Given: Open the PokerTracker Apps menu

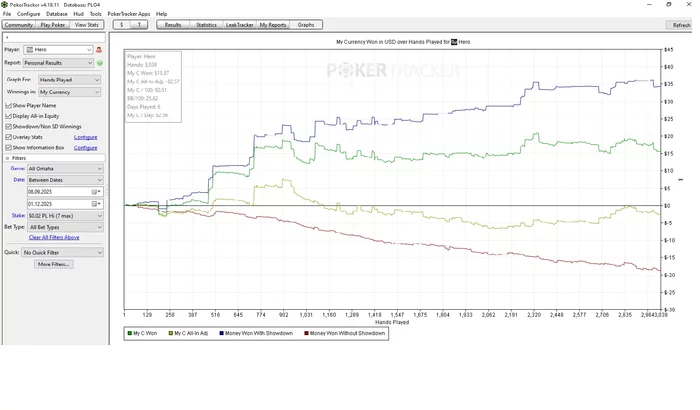Looking at the screenshot, I should tap(129, 14).
